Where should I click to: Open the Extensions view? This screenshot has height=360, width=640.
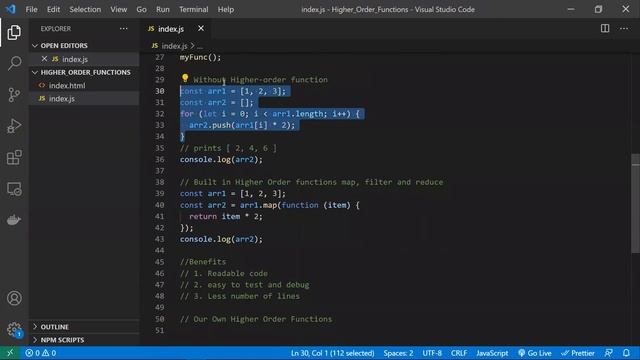tap(14, 157)
